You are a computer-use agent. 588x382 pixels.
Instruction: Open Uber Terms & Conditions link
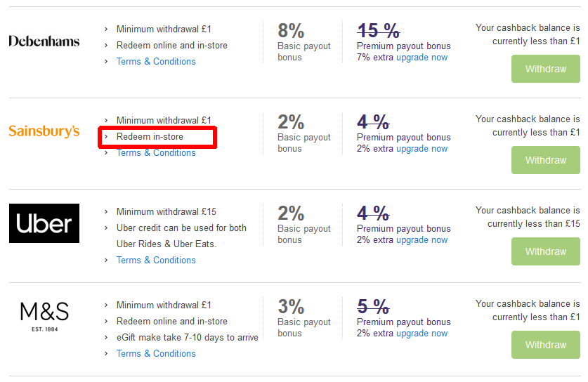(156, 260)
